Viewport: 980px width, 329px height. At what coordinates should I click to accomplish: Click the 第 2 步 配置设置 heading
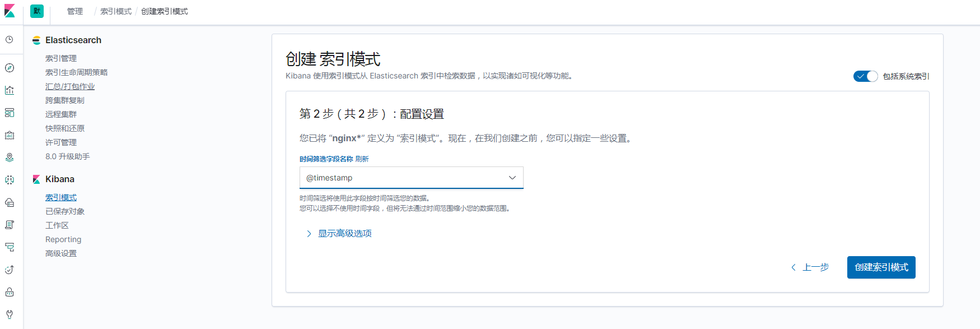click(372, 114)
